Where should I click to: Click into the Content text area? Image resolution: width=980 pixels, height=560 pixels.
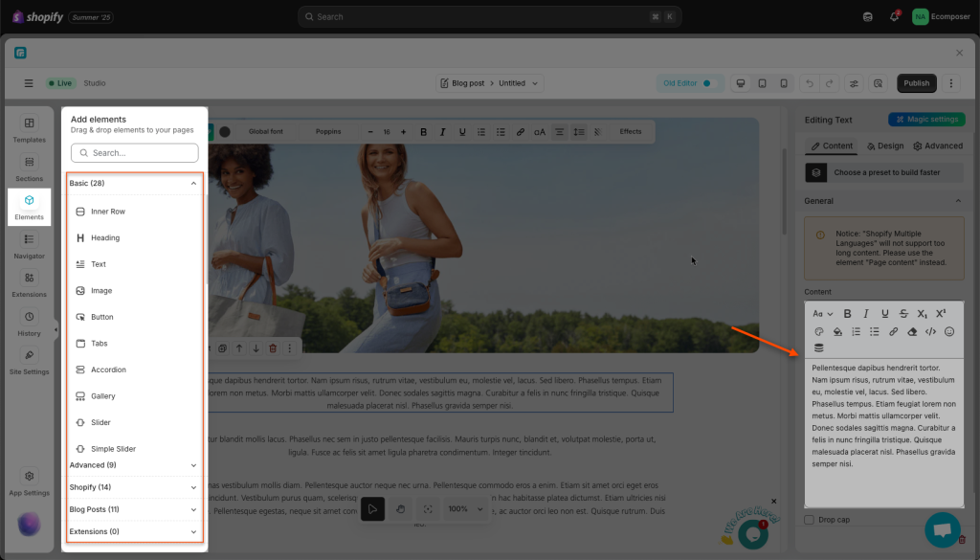883,433
